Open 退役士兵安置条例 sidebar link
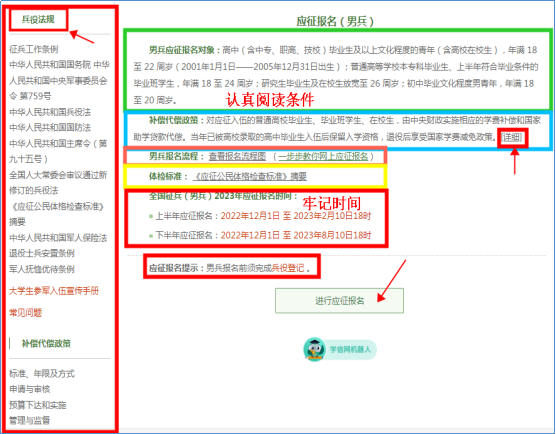This screenshot has height=434, width=556. [x=42, y=253]
